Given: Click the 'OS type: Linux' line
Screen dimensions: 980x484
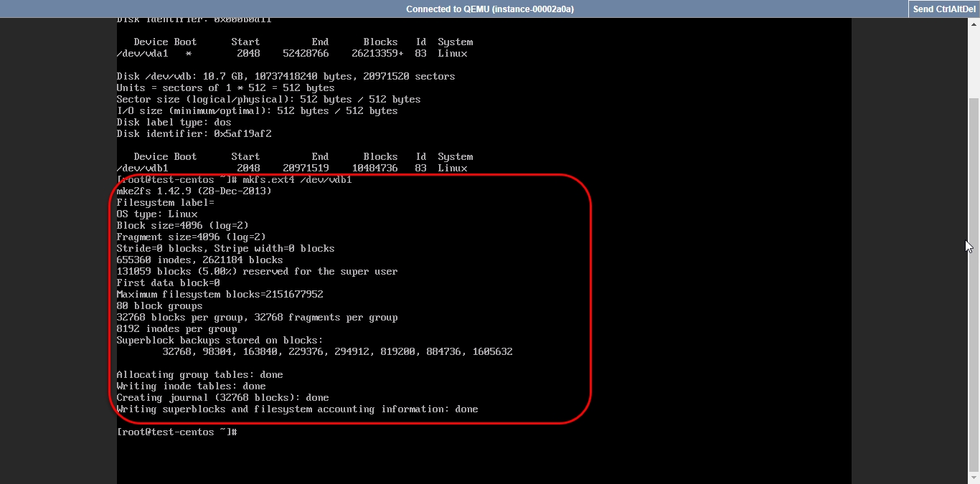Looking at the screenshot, I should (156, 214).
